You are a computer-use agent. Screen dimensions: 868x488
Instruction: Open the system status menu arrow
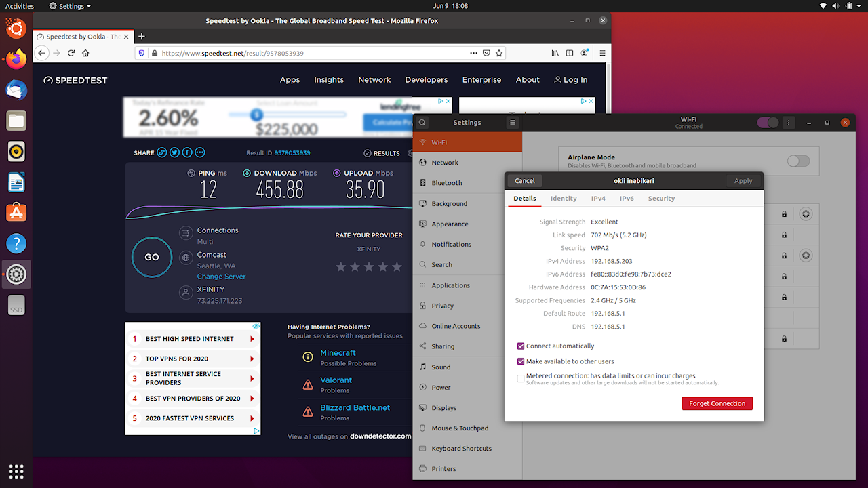pyautogui.click(x=858, y=6)
